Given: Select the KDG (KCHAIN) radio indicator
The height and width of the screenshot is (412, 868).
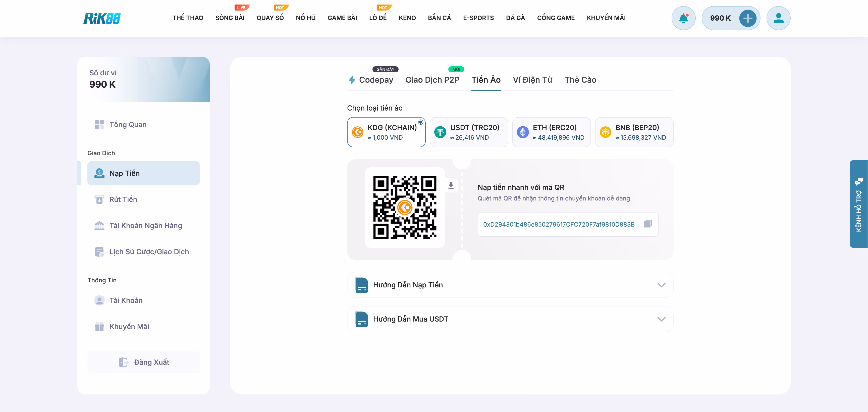Looking at the screenshot, I should point(420,122).
